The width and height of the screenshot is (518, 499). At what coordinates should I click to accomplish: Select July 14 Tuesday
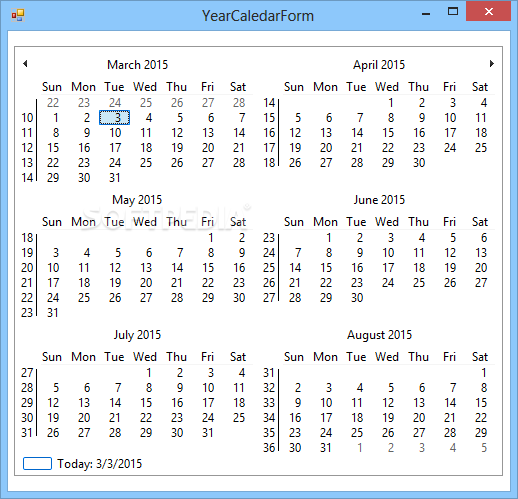point(115,403)
